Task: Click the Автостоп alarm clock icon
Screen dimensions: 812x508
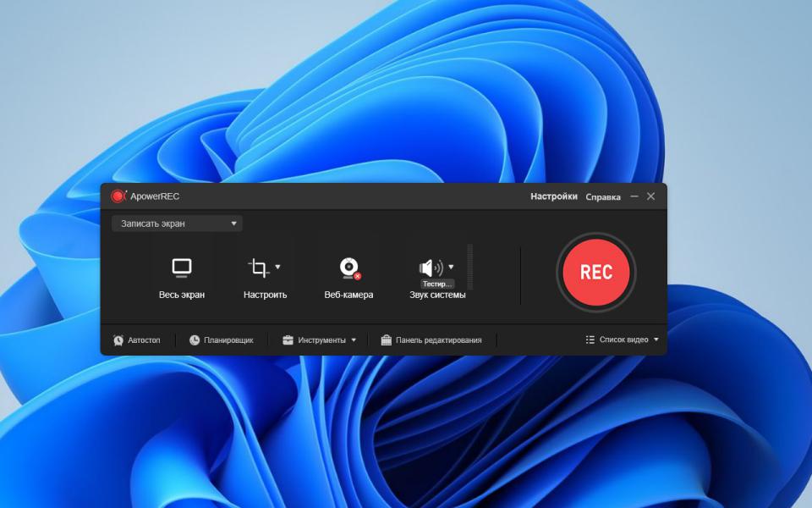Action: click(x=118, y=340)
